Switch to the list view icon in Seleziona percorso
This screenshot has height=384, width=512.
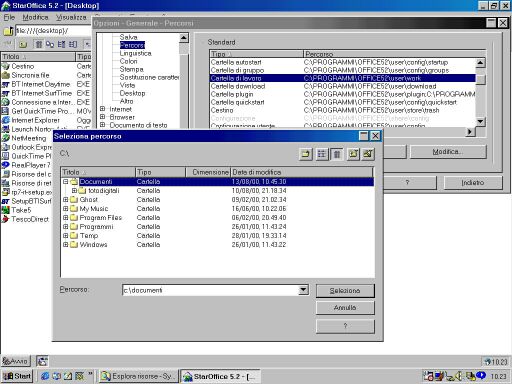tap(322, 154)
